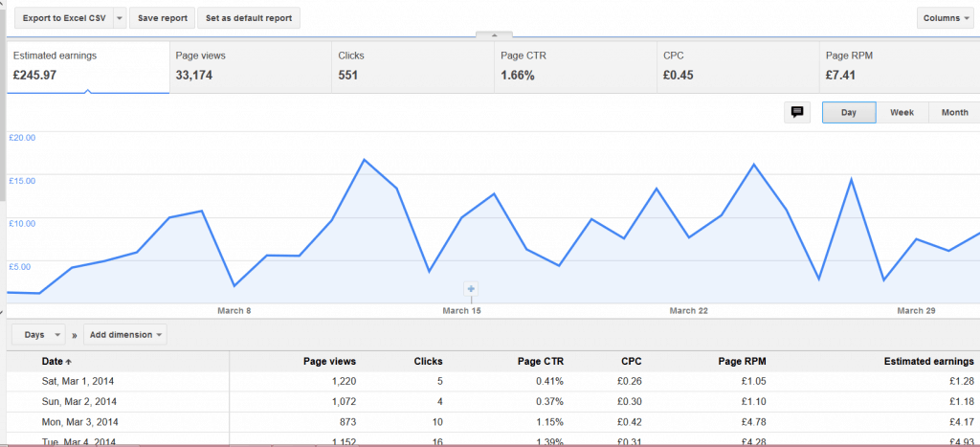Sort table by Page CTR column header

tap(541, 362)
